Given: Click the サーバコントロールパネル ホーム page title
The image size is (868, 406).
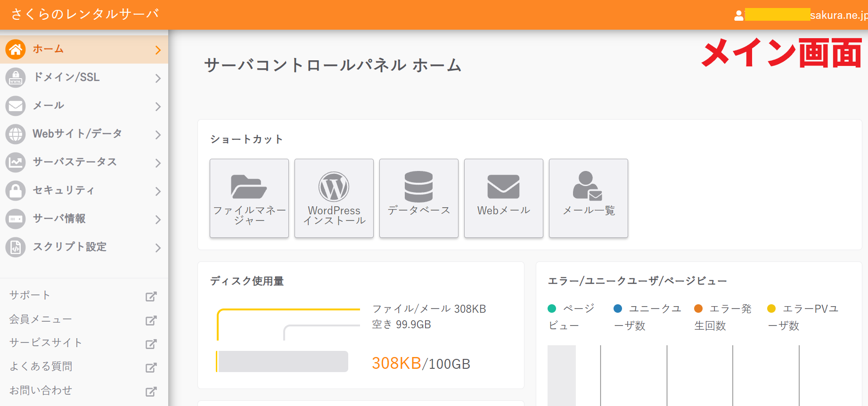Looking at the screenshot, I should click(x=333, y=65).
